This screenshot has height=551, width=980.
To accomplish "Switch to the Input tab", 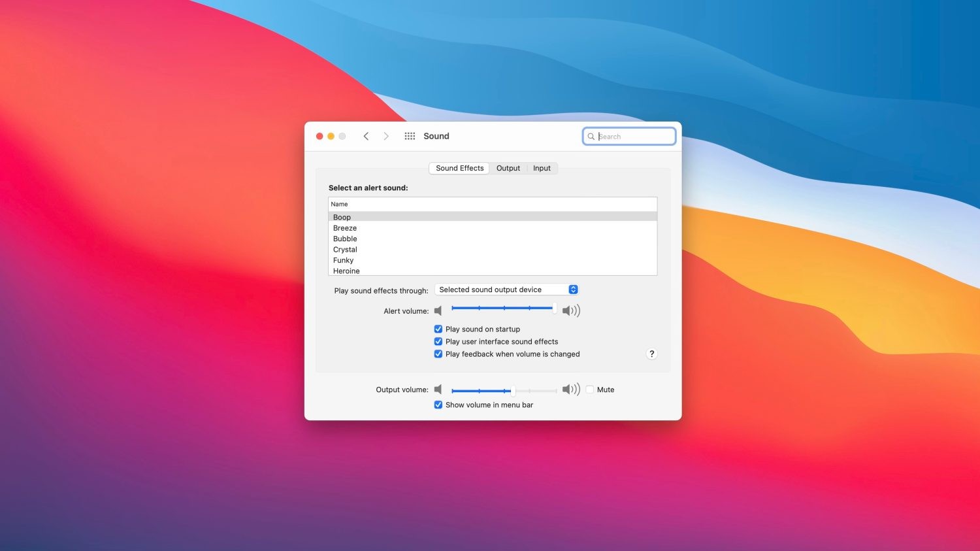I will (x=542, y=168).
